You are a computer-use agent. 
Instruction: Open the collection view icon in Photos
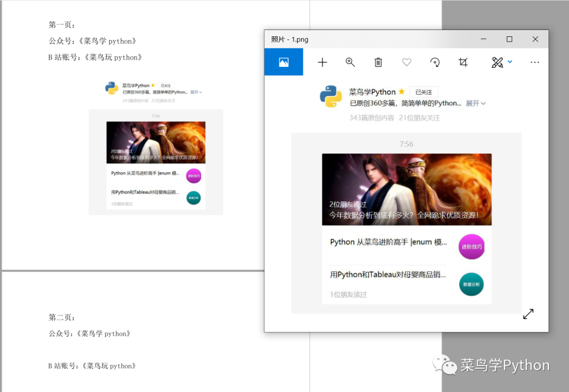point(283,62)
